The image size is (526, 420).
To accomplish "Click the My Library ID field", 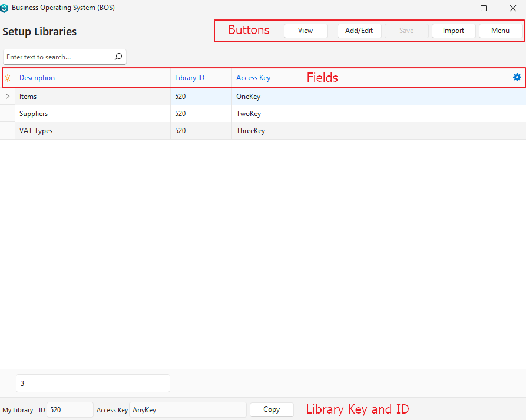I will click(70, 410).
